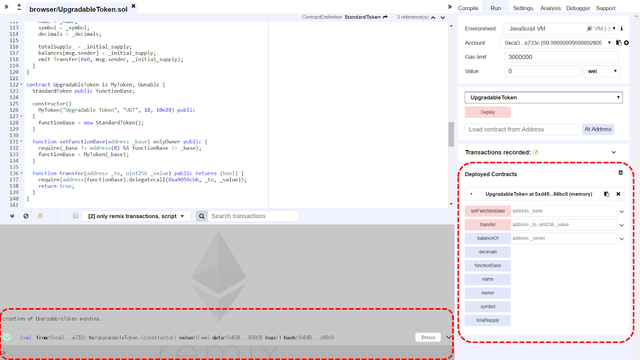Click the setFunctionBase address _base input
Viewport: 640px width, 360px height.
point(563,211)
